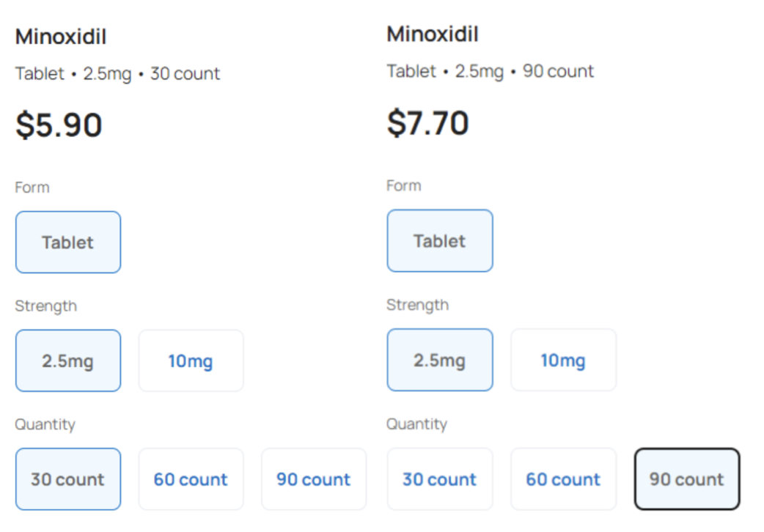Screen dimensions: 764x532
Task: Choose 90 count quantity in the $5.90 listing
Action: [314, 480]
